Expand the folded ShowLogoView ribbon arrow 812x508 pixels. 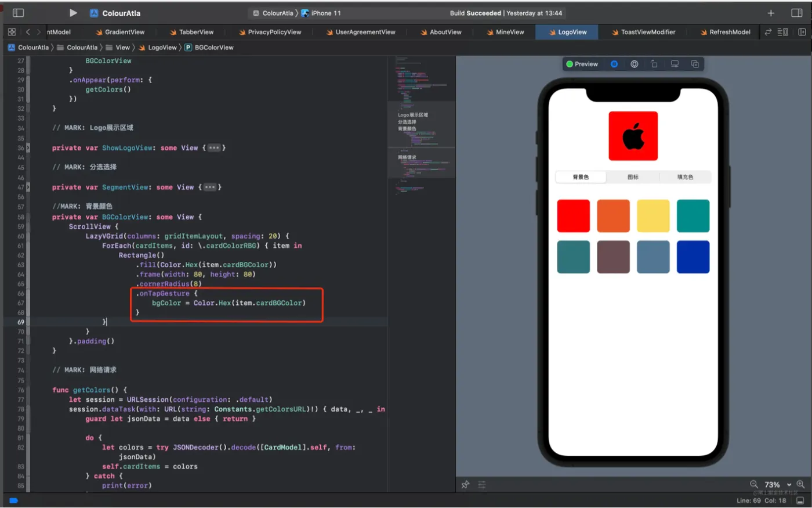click(28, 148)
